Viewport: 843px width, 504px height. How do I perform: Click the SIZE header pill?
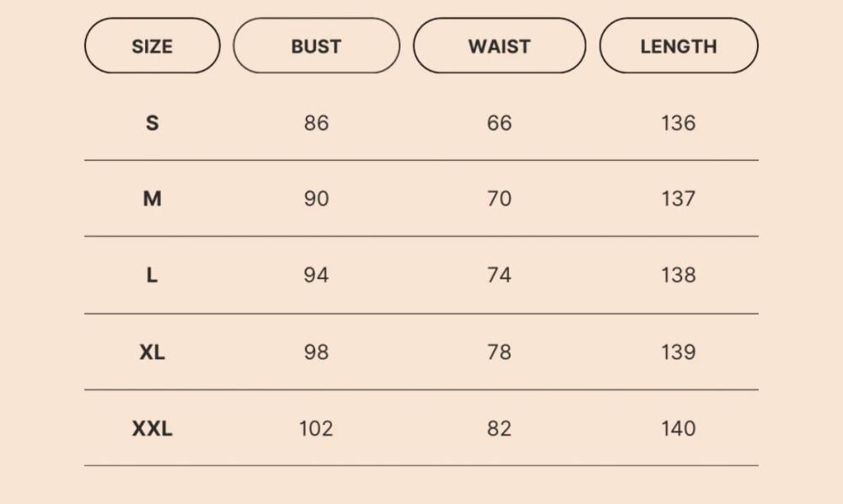click(152, 46)
